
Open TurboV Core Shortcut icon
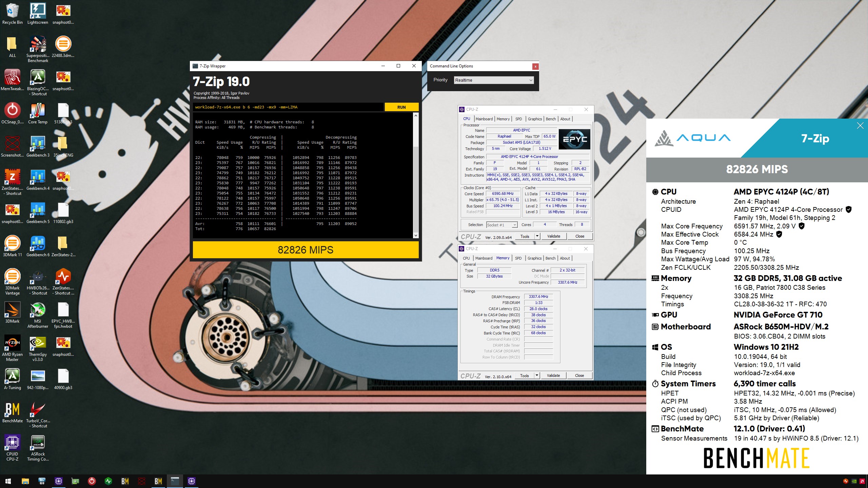pyautogui.click(x=38, y=414)
